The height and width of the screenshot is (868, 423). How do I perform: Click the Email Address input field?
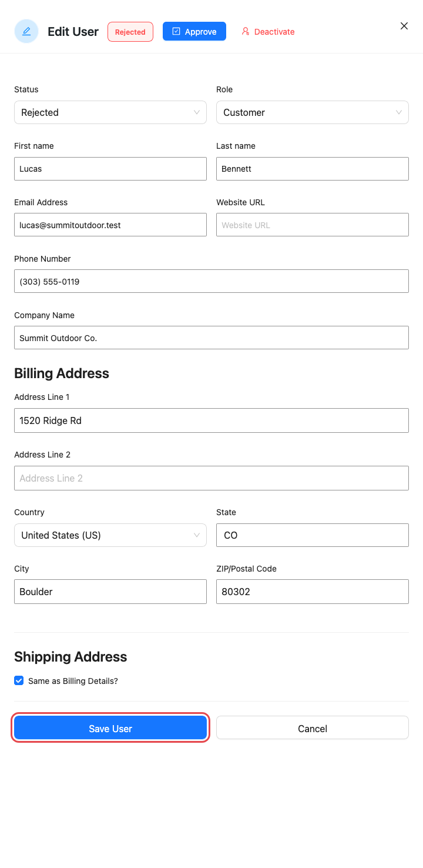click(110, 225)
